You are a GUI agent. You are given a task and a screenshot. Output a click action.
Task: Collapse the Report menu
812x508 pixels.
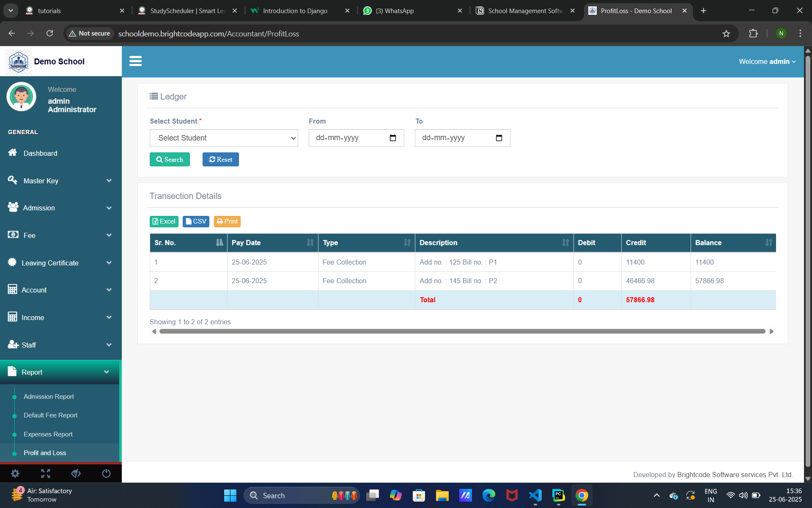tap(60, 372)
